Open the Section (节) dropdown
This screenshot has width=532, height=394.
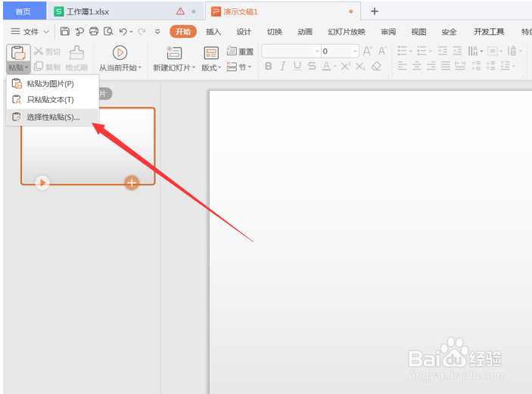(x=239, y=67)
